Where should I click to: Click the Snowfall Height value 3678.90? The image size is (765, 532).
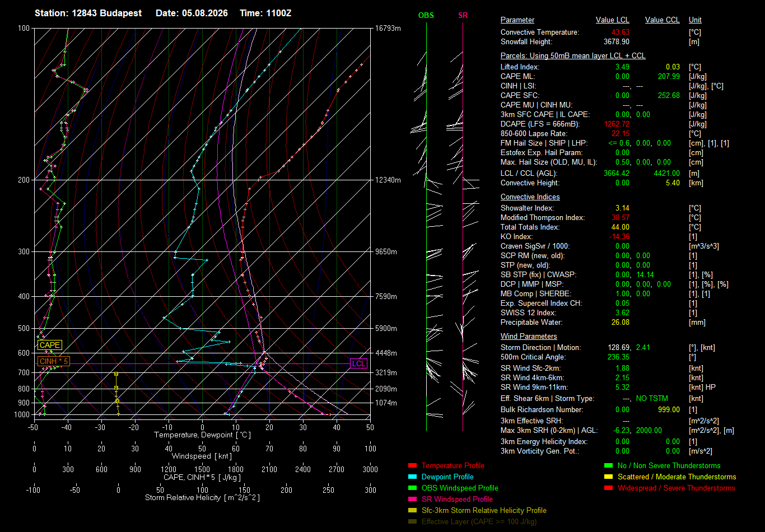[617, 41]
